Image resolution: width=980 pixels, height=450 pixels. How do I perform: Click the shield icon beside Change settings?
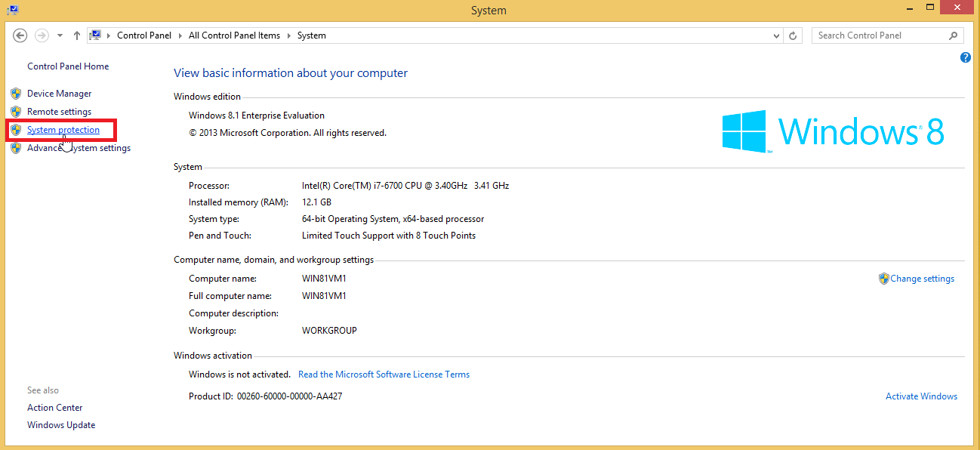pyautogui.click(x=884, y=279)
